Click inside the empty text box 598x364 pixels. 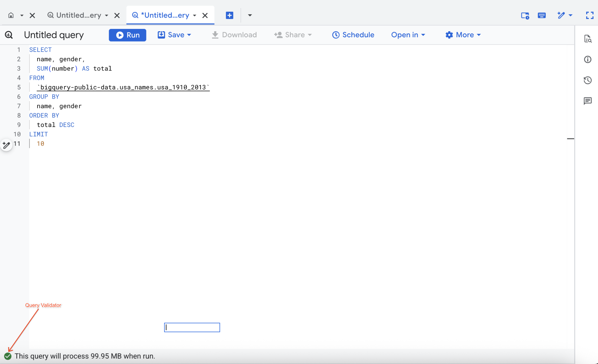tap(192, 327)
